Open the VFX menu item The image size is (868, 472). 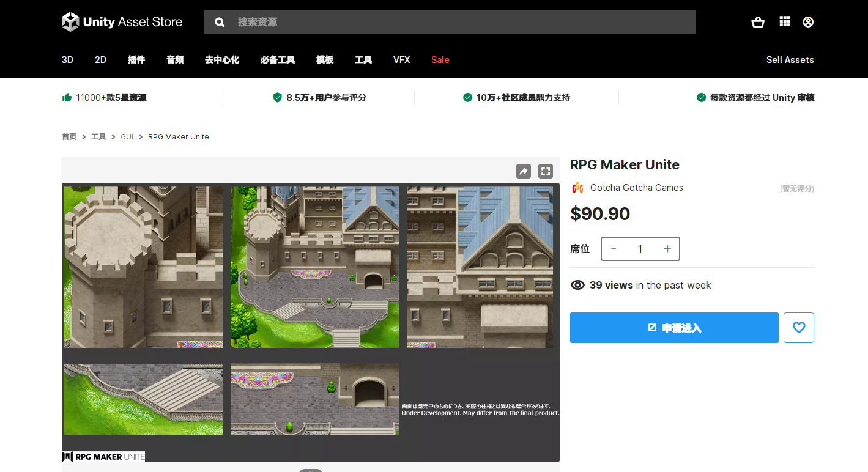coord(402,60)
